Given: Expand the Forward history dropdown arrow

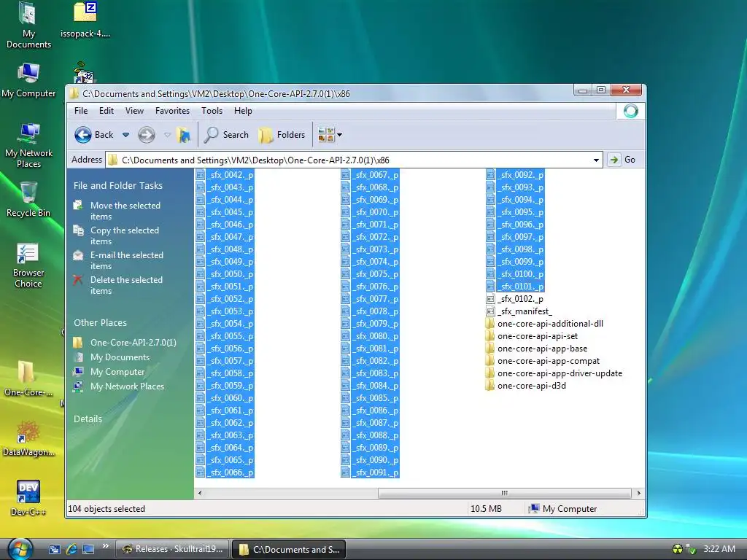Looking at the screenshot, I should pyautogui.click(x=167, y=135).
